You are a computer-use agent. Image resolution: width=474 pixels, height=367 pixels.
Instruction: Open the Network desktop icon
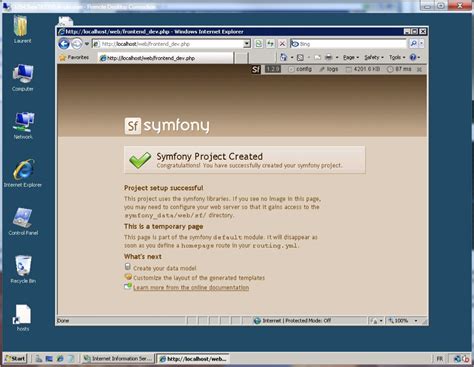point(23,126)
